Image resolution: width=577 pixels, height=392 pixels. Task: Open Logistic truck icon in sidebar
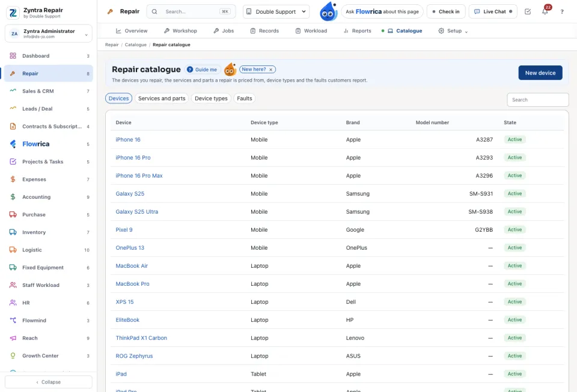pos(13,250)
